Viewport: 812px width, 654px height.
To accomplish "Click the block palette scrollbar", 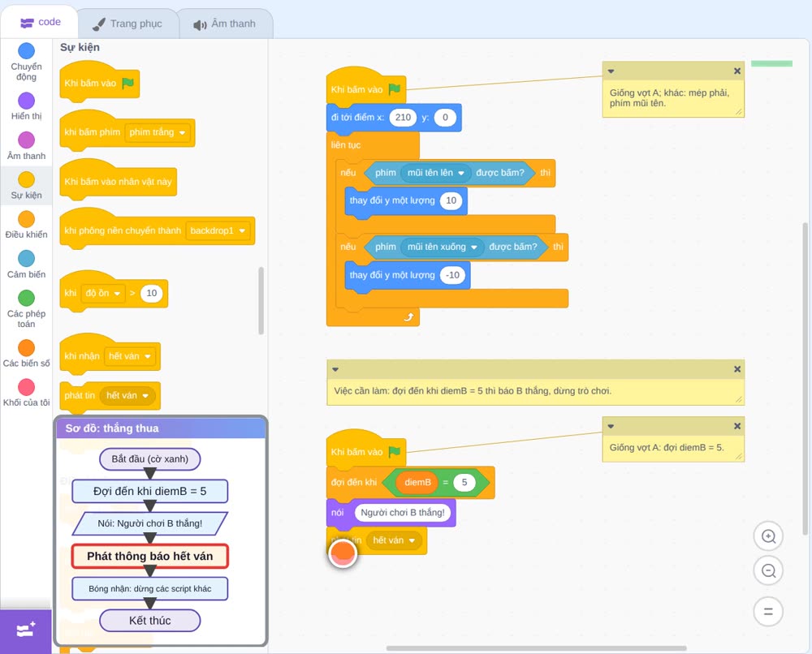I will [261, 300].
